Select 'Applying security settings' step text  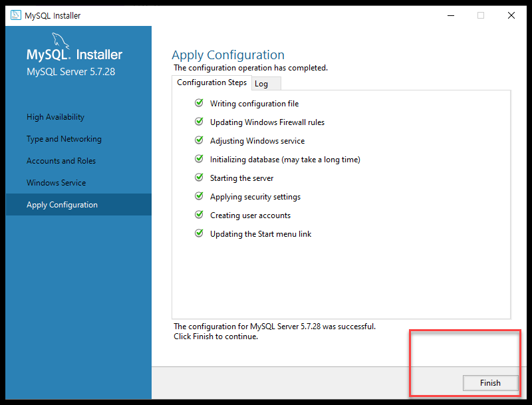click(255, 197)
